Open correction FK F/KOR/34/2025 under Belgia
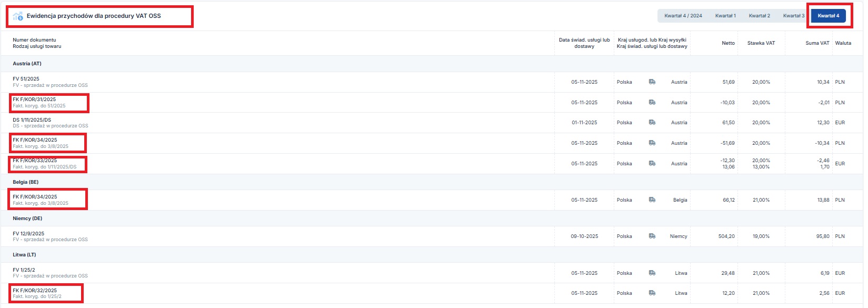 pos(35,197)
